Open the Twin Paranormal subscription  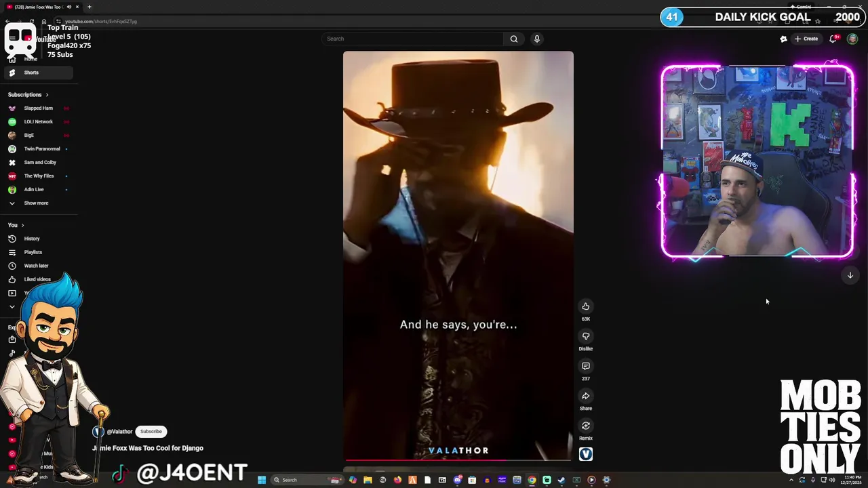(x=38, y=149)
